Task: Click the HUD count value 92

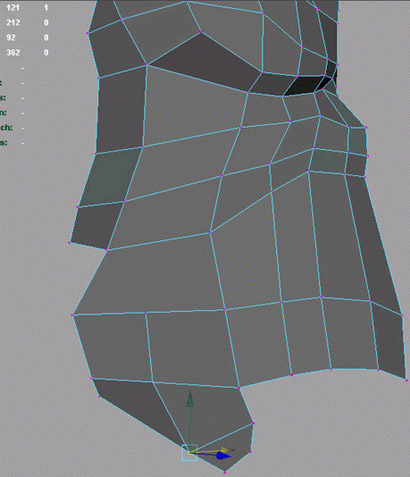Action: click(x=11, y=38)
